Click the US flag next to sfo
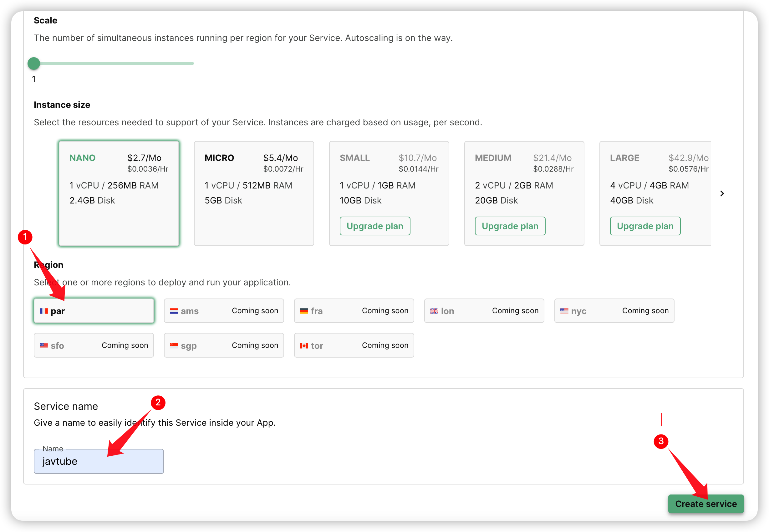Image resolution: width=769 pixels, height=532 pixels. 44,346
